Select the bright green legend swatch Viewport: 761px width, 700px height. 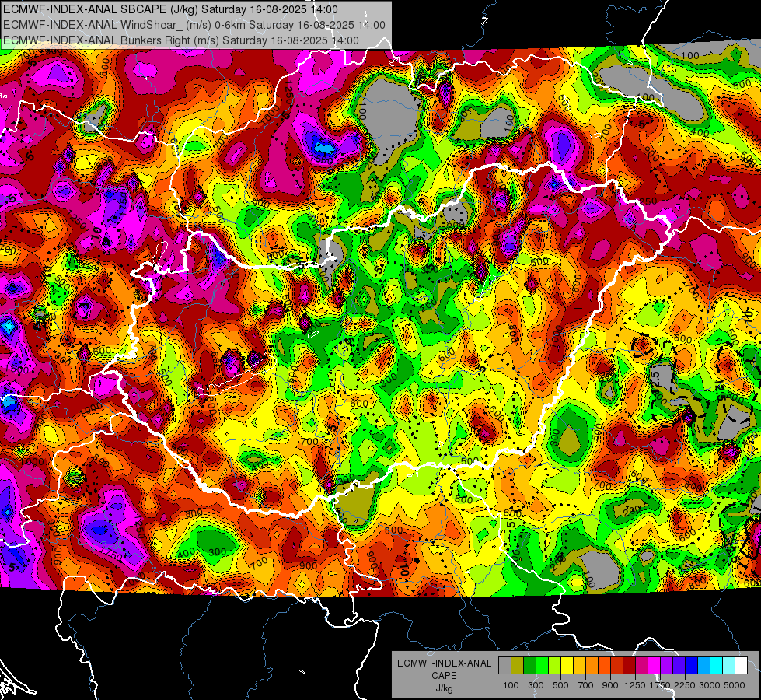542,666
